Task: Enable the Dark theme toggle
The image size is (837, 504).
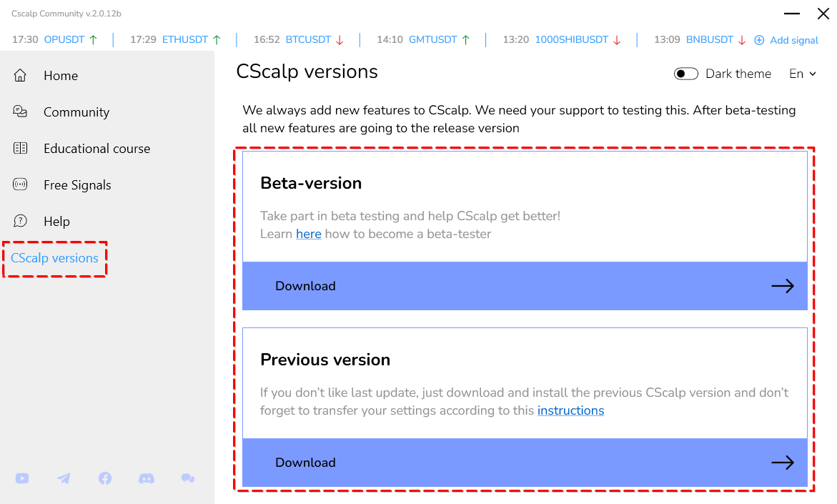Action: pyautogui.click(x=685, y=73)
